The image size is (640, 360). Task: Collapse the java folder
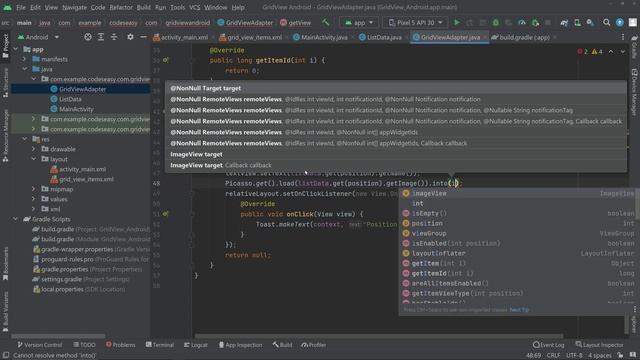24,69
